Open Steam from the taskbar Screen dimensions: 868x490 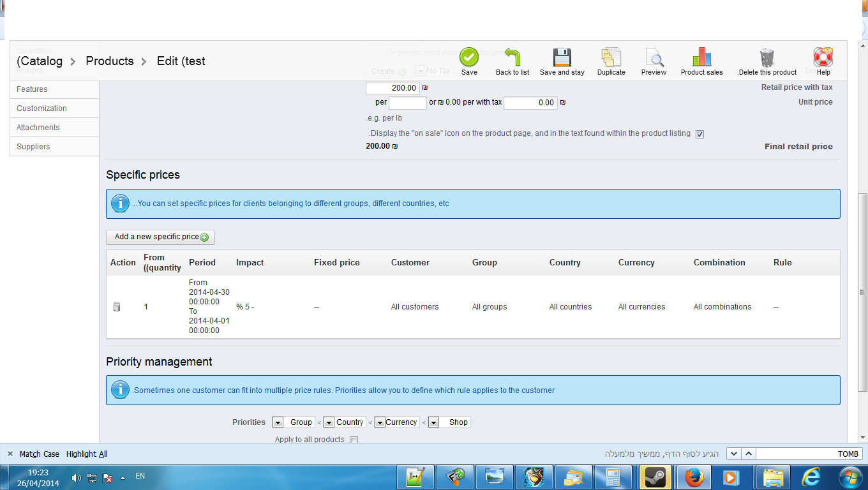[654, 477]
